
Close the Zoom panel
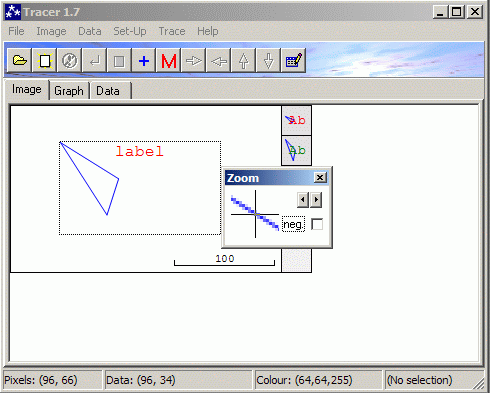pos(320,177)
